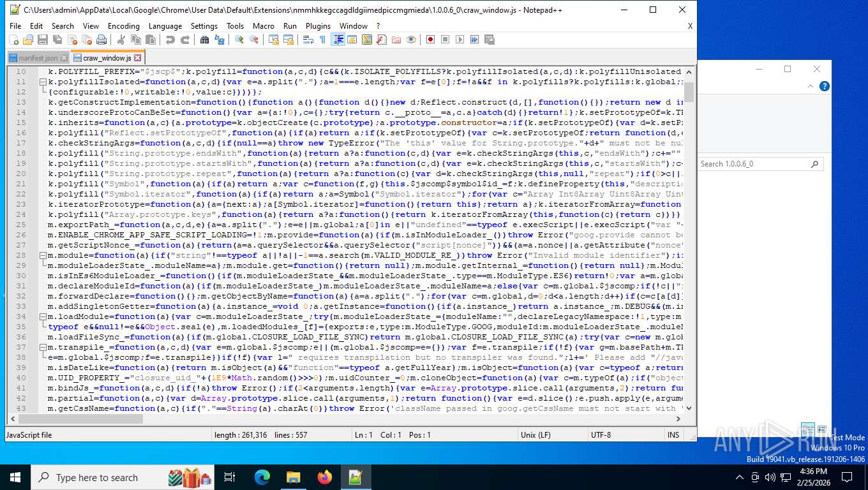This screenshot has width=868, height=490.
Task: Open the user defined language icon
Action: coord(352,40)
